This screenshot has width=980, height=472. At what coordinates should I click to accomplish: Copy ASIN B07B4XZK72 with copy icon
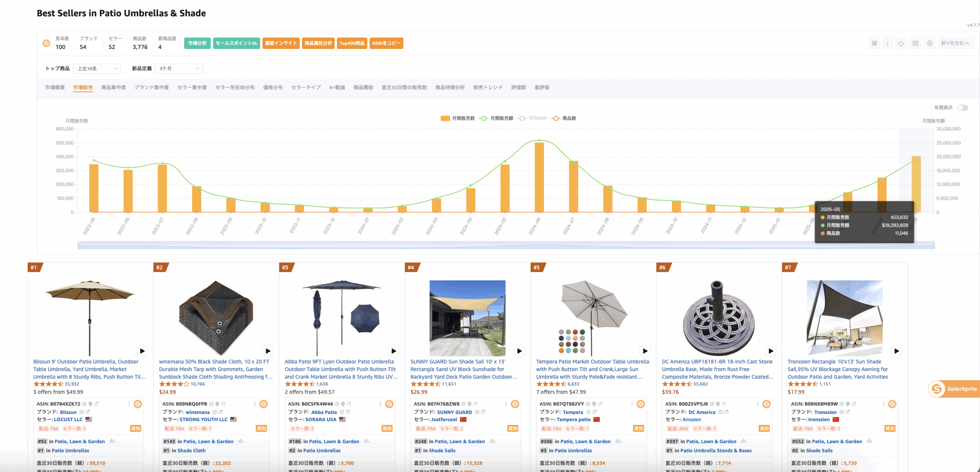pos(84,404)
